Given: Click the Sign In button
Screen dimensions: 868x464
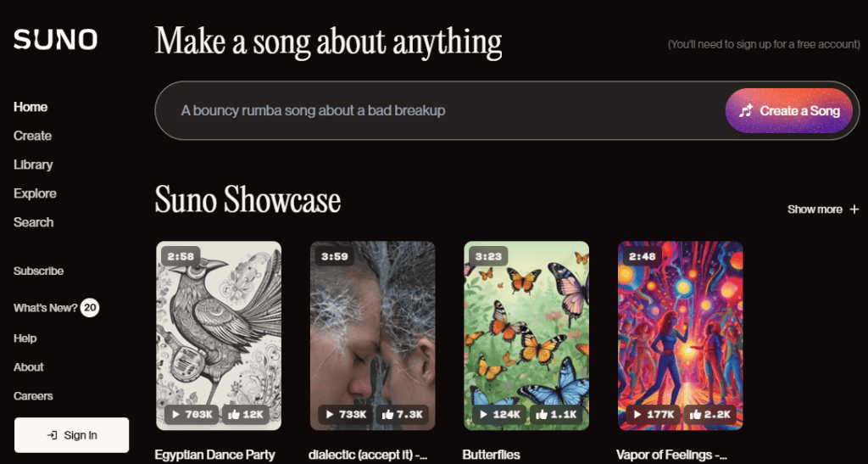Looking at the screenshot, I should [72, 435].
